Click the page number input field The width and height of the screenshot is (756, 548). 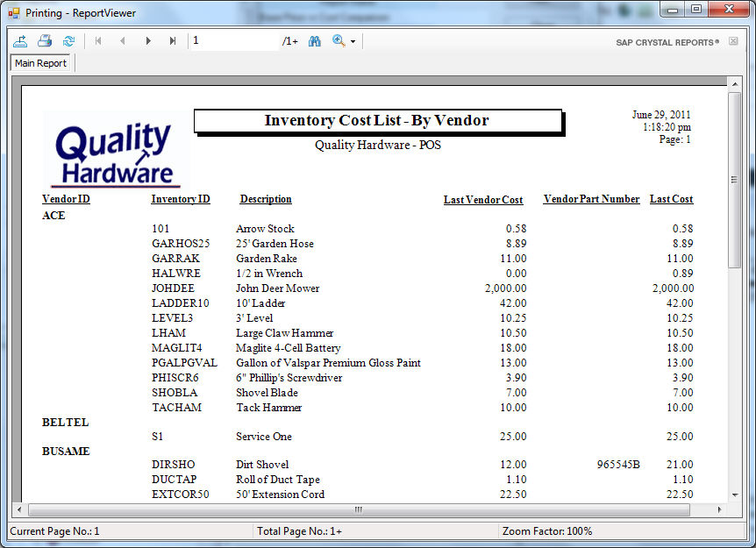click(233, 41)
